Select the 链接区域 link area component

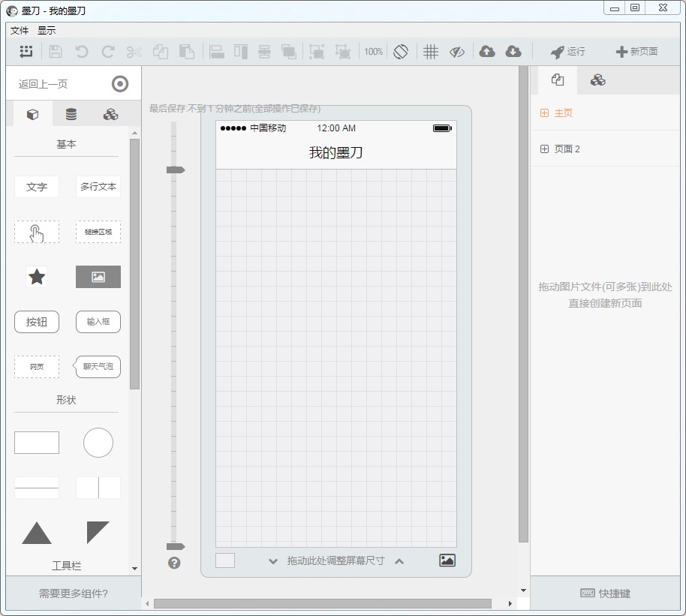click(98, 232)
